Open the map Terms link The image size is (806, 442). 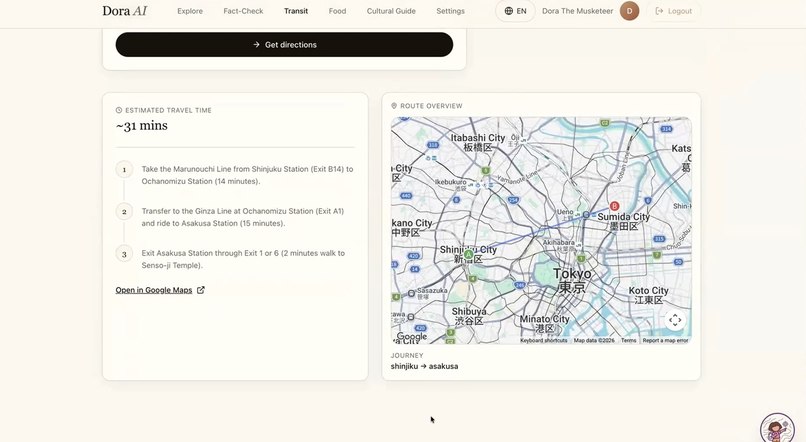click(628, 340)
